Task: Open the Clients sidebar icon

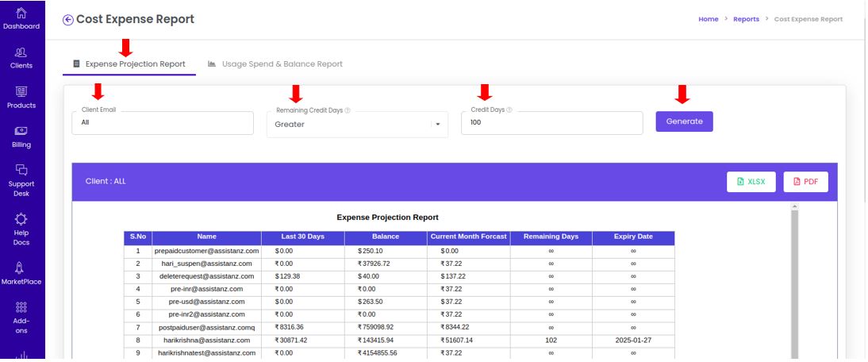Action: click(x=21, y=52)
